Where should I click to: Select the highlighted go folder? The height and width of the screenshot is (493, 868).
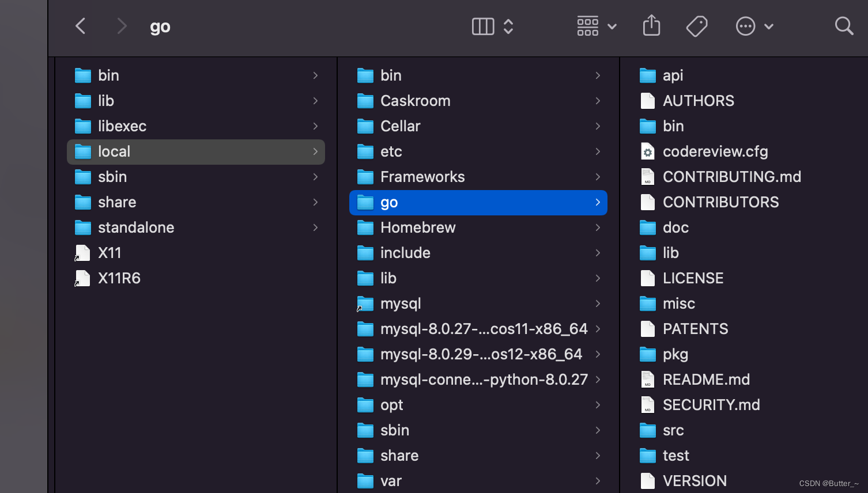(x=478, y=202)
